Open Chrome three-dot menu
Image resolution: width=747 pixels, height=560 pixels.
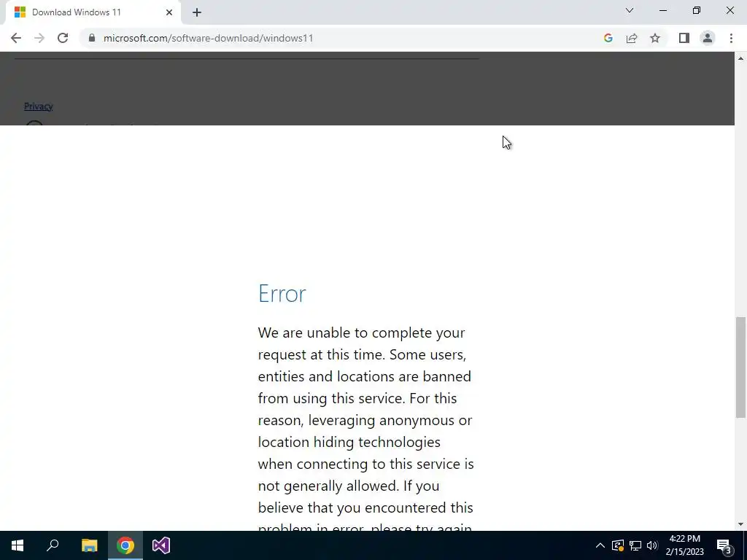[731, 38]
